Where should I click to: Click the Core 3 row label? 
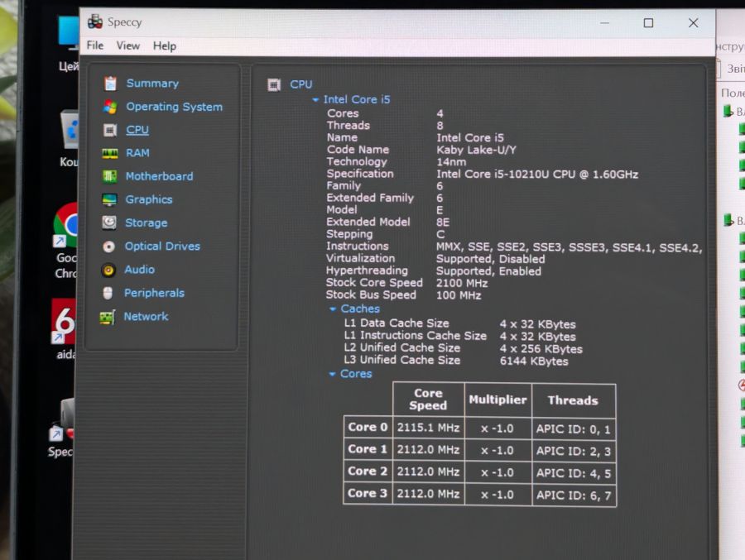point(368,494)
